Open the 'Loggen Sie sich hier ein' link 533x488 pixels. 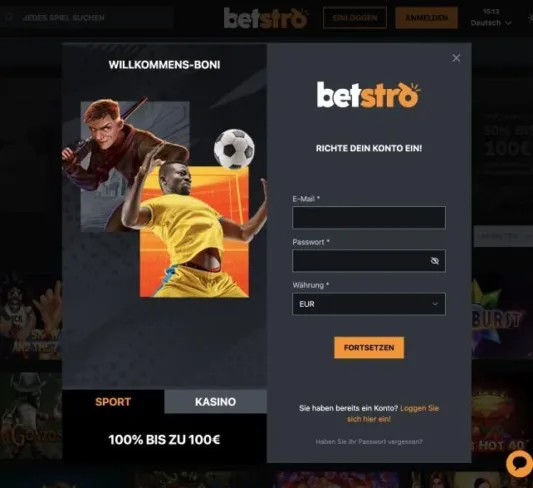(393, 414)
